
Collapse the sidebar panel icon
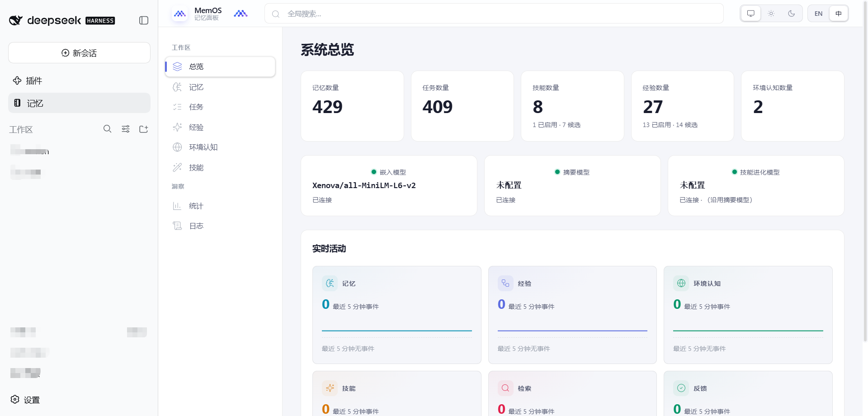tap(144, 20)
